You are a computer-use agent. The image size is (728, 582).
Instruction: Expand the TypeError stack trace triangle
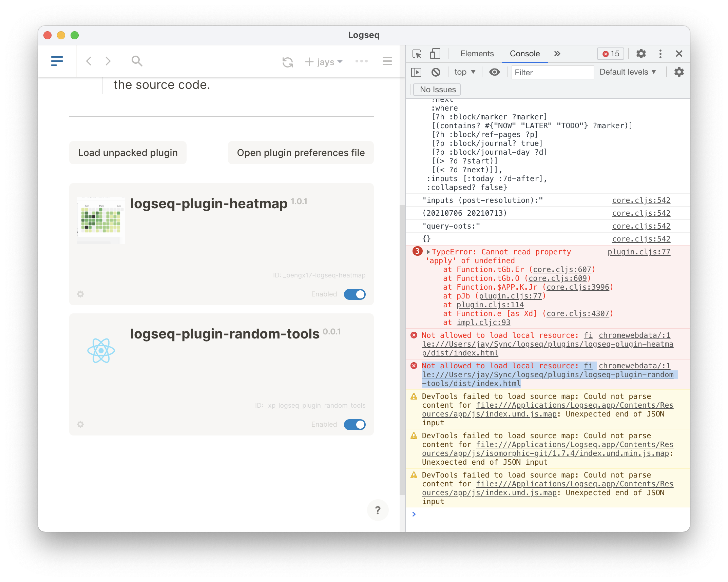pos(428,252)
